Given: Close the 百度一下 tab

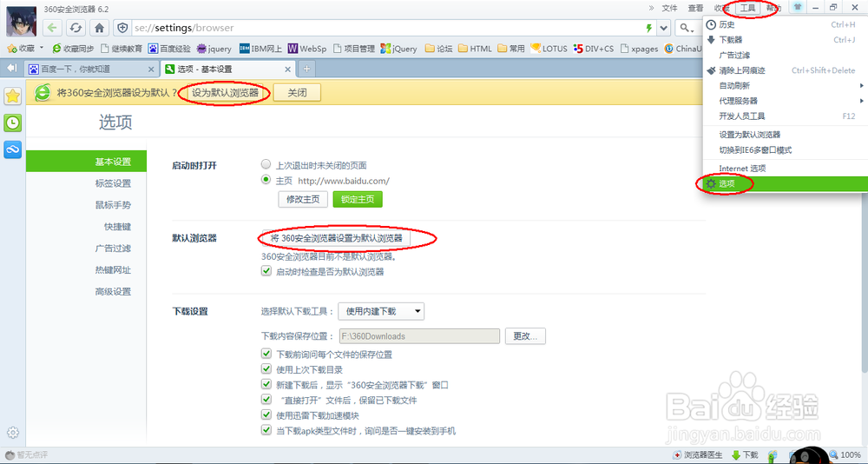Looking at the screenshot, I should [x=151, y=70].
